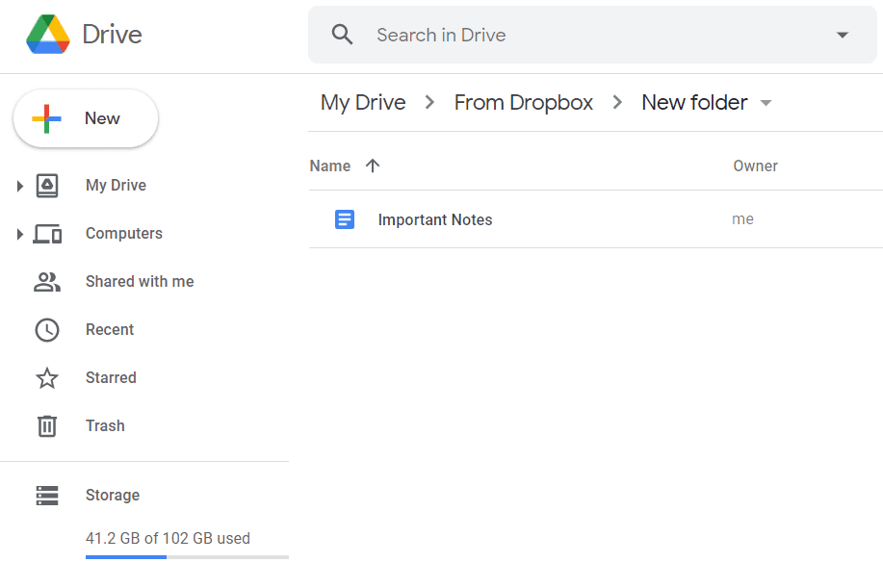The image size is (883, 588).
Task: Click the Recent clock icon
Action: [x=47, y=330]
